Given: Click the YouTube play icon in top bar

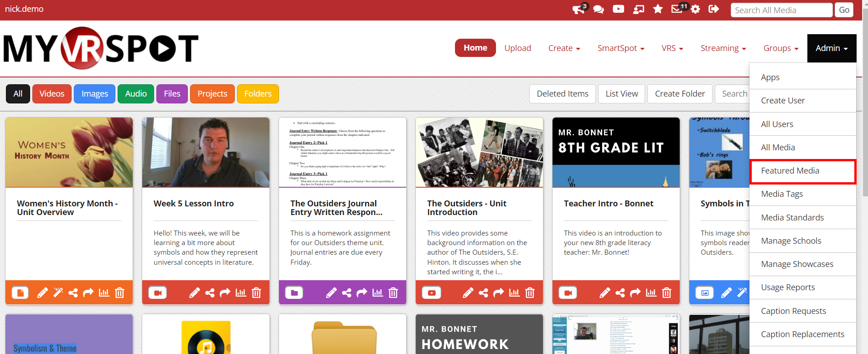Looking at the screenshot, I should (618, 9).
